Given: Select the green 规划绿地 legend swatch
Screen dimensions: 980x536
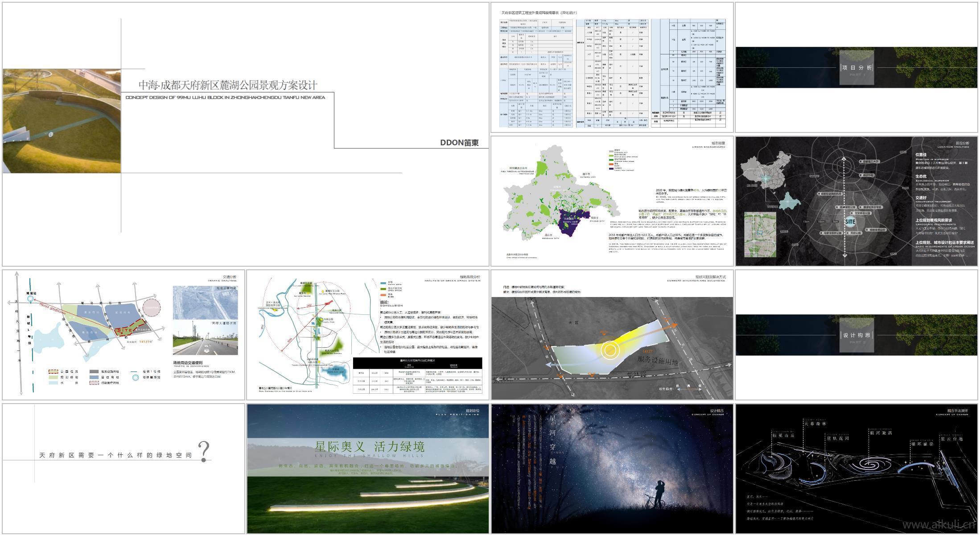Looking at the screenshot, I should pos(53,378).
